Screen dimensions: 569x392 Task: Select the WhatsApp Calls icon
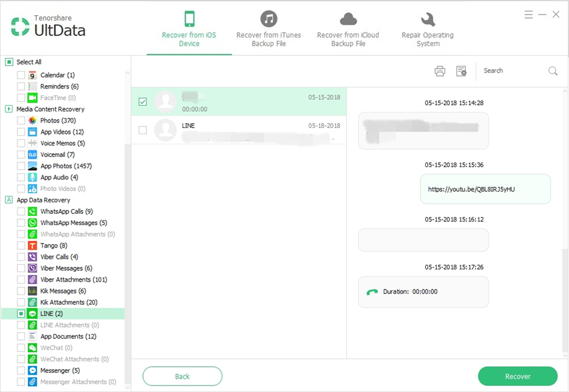pyautogui.click(x=33, y=211)
